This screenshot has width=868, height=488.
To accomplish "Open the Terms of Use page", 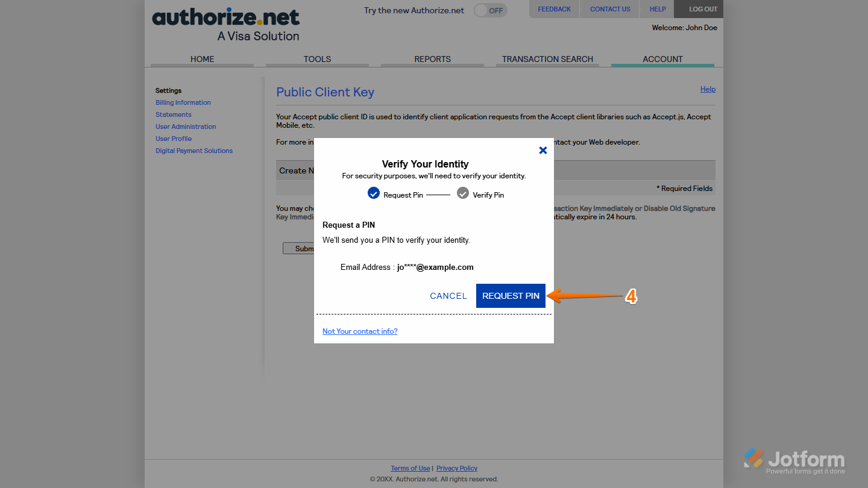I will coord(410,468).
